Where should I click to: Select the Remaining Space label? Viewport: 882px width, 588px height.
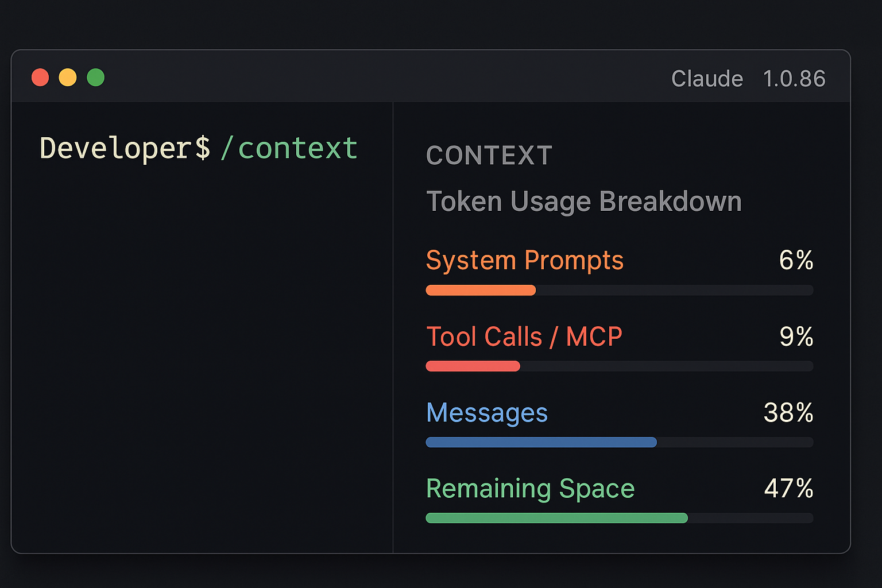531,489
